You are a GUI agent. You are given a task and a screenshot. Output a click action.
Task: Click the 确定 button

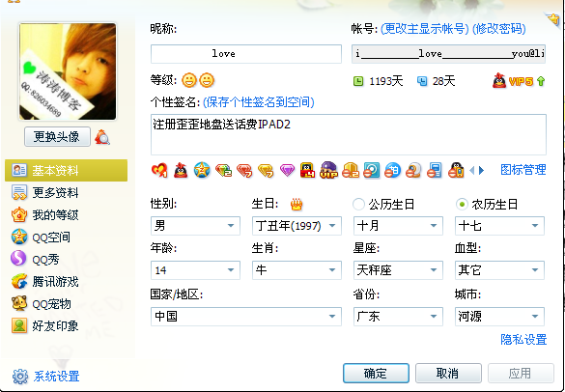[376, 374]
